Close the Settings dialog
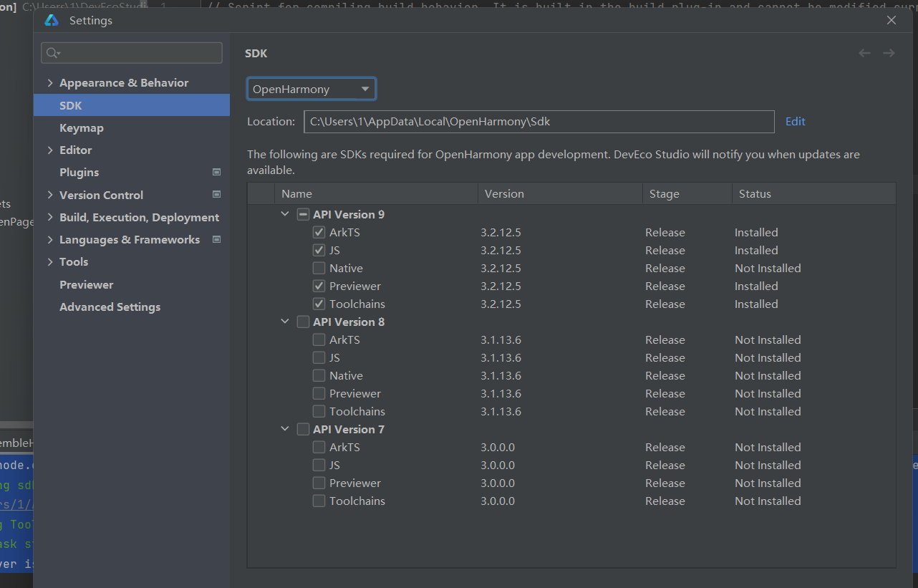Screen dimensions: 918x588 [892, 21]
